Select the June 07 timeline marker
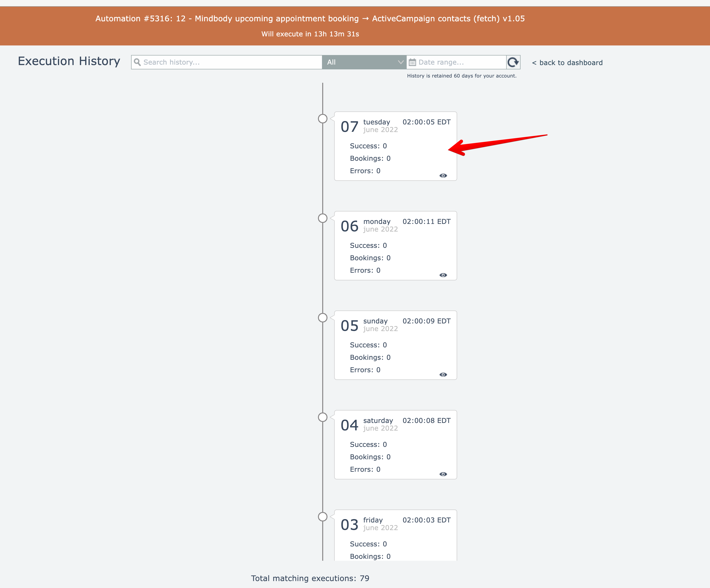The height and width of the screenshot is (588, 710). (x=322, y=119)
